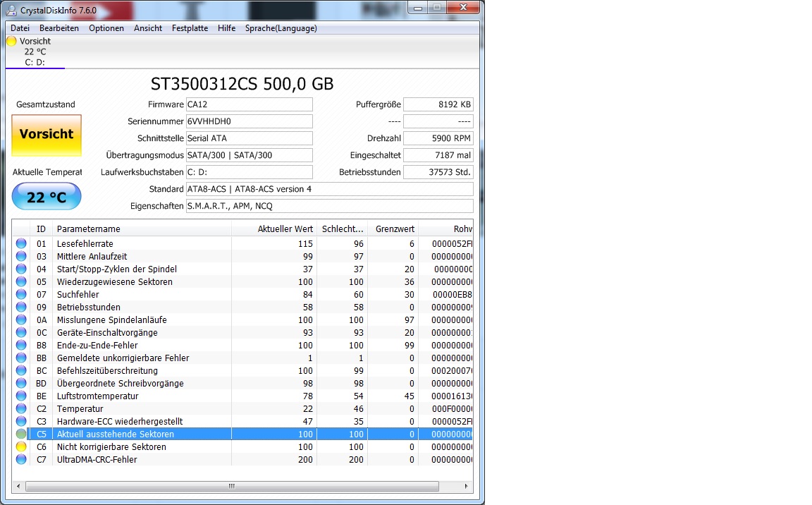Click the Seriennummer field 6VVHHDH0
This screenshot has width=812, height=505.
pyautogui.click(x=249, y=121)
